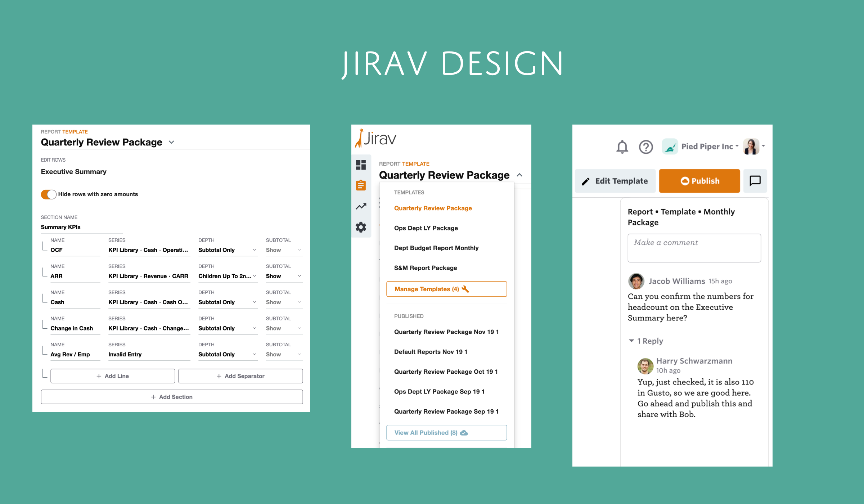The image size is (864, 504).
Task: Open Depth dropdown for Change in Cash row
Action: click(228, 328)
